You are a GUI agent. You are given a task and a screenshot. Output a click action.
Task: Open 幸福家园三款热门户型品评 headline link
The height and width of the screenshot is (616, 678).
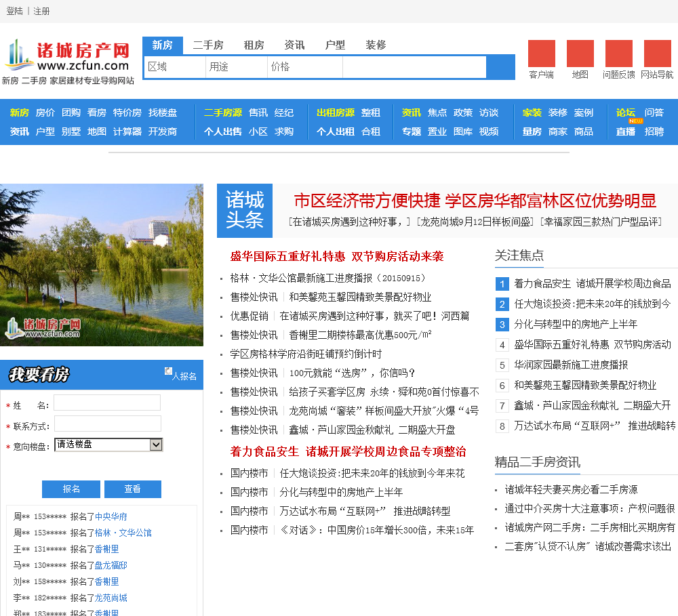pyautogui.click(x=601, y=222)
